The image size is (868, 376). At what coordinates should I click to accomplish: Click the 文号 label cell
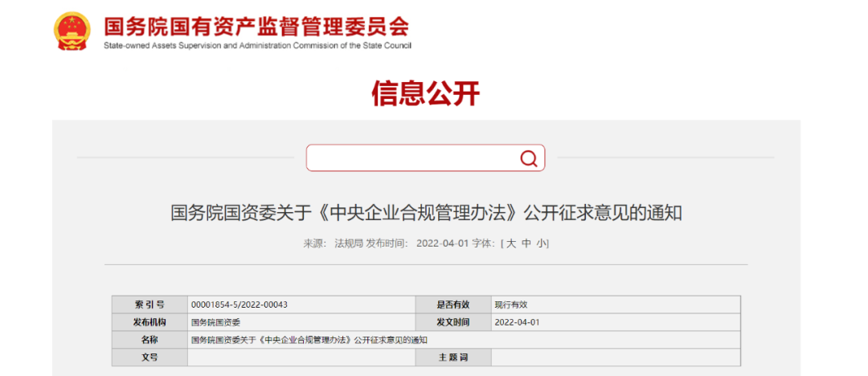point(149,358)
